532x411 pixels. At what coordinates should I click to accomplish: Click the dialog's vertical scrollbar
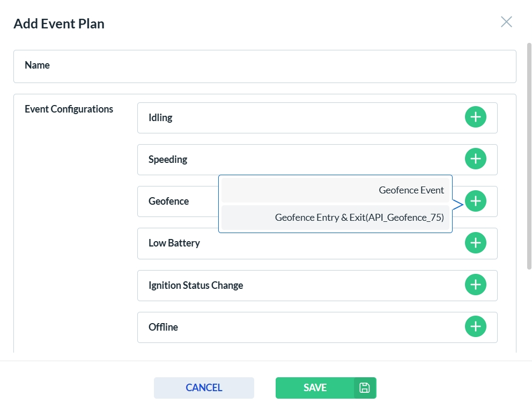(x=529, y=161)
